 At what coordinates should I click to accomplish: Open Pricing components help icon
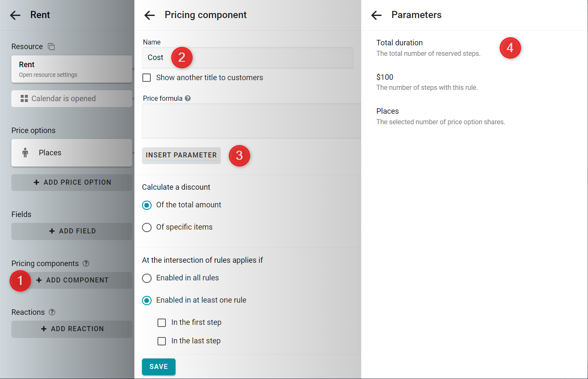[x=86, y=264]
